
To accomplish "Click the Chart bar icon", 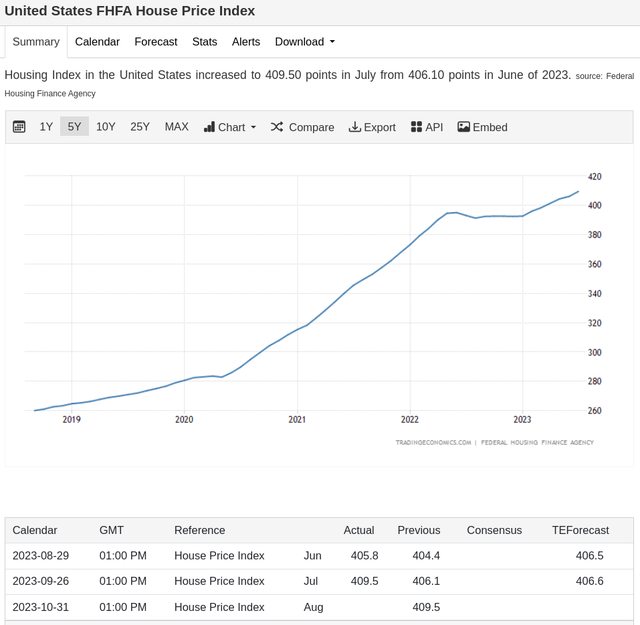I will (x=209, y=127).
